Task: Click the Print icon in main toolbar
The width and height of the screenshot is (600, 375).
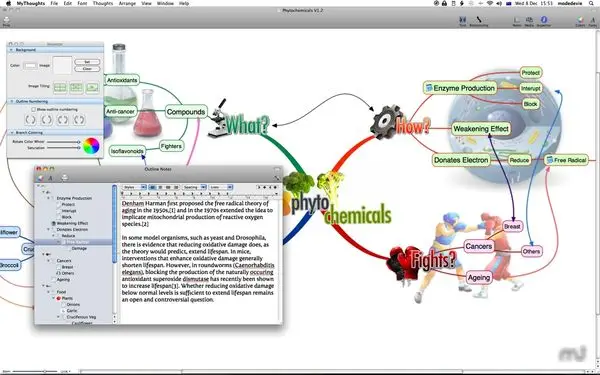Action: (6, 21)
